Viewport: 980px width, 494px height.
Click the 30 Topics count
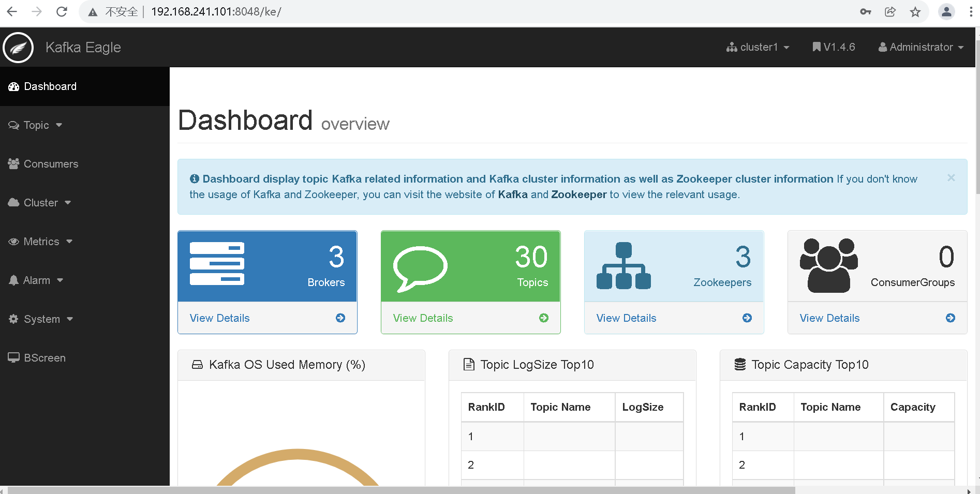531,257
